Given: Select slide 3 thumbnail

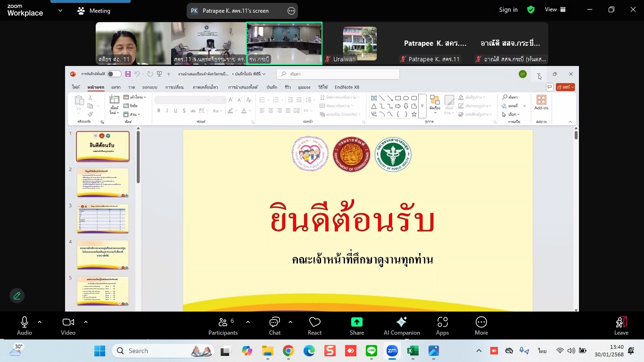Looking at the screenshot, I should point(103,219).
